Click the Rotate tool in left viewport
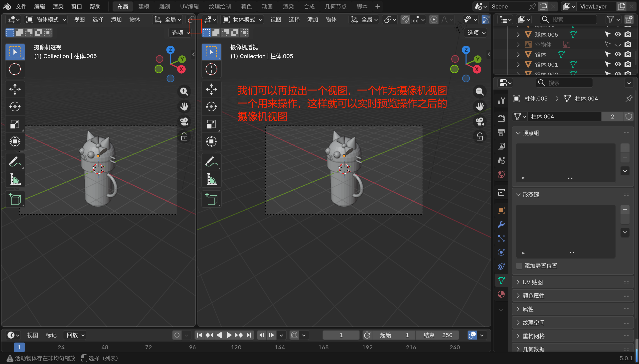The width and height of the screenshot is (639, 364). (15, 107)
